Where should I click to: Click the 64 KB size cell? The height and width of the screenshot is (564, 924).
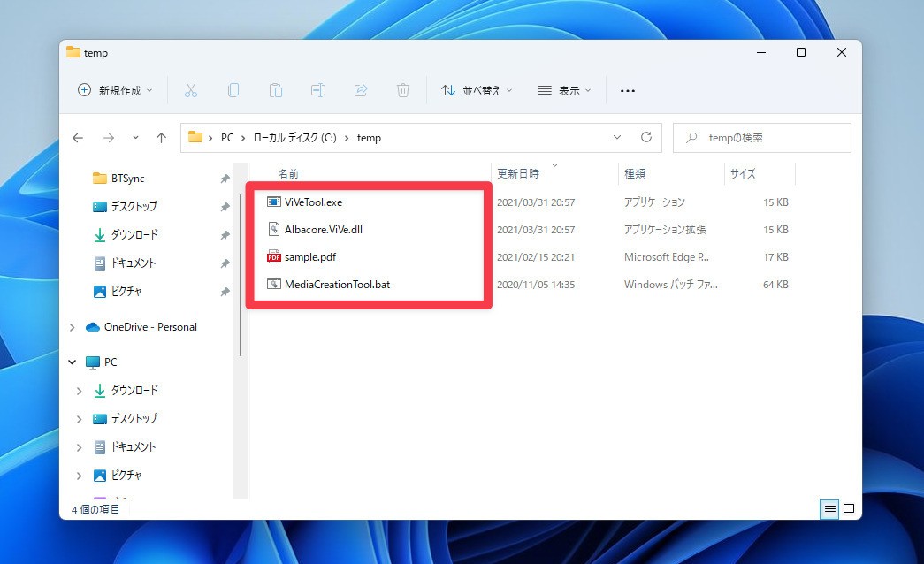click(x=775, y=284)
